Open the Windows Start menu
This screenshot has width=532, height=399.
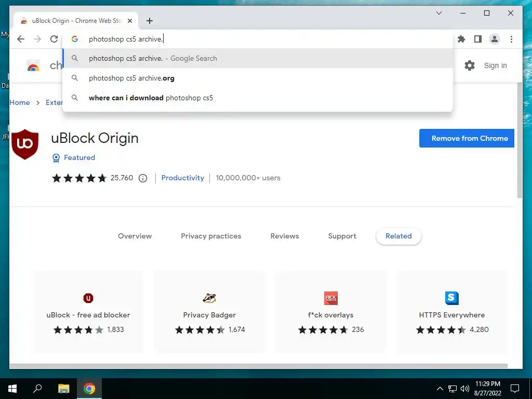click(12, 389)
